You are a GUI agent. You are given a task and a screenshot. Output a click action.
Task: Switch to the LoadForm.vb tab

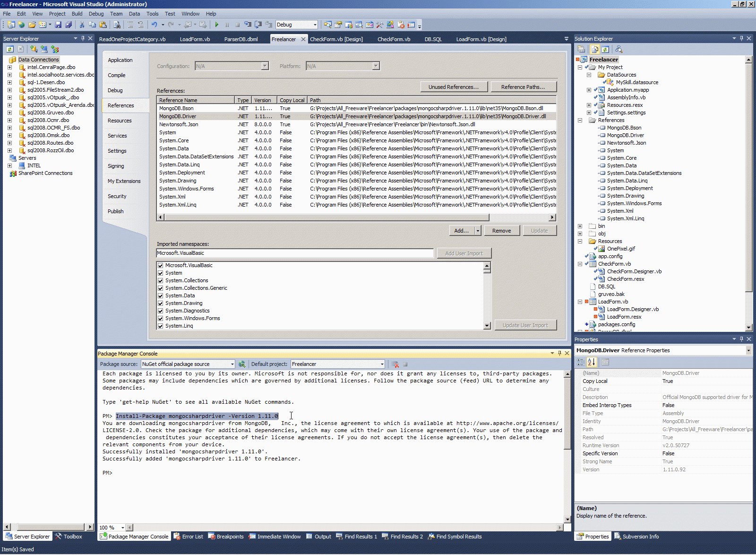click(195, 39)
